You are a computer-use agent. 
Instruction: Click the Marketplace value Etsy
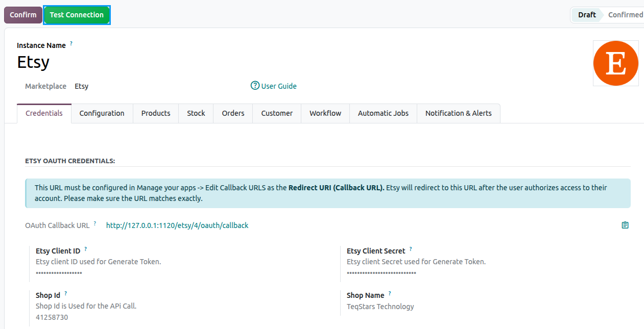click(x=82, y=86)
